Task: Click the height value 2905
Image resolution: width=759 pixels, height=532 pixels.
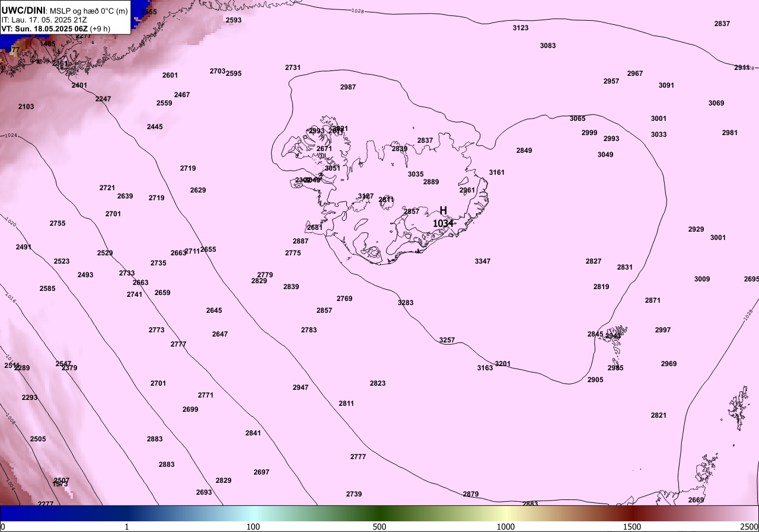Action: click(x=595, y=380)
